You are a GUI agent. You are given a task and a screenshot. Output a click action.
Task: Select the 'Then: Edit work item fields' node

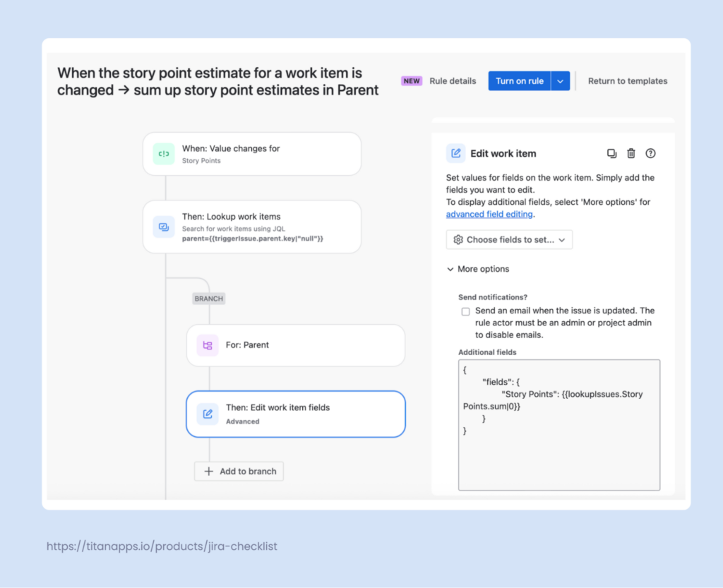point(295,414)
